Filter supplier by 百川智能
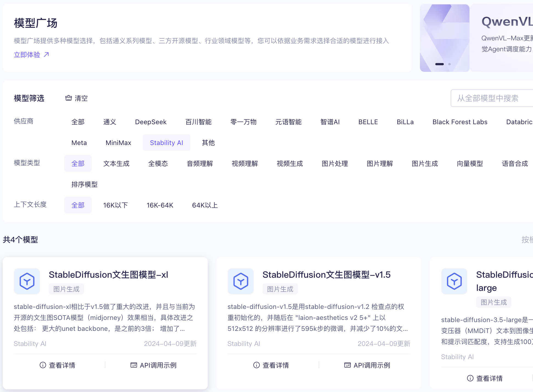The width and height of the screenshot is (533, 392). pyautogui.click(x=198, y=122)
